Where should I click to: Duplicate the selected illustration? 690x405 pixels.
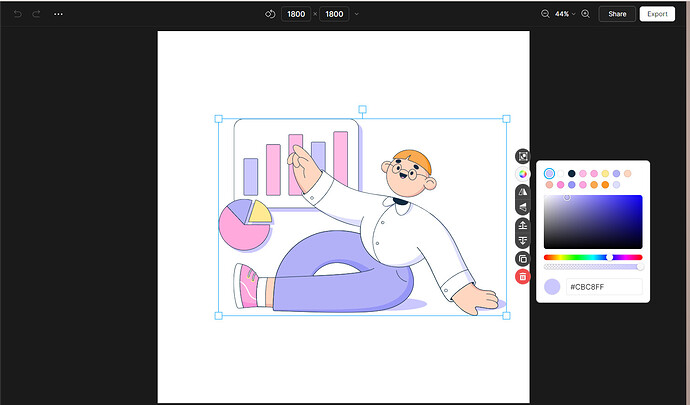[x=523, y=259]
